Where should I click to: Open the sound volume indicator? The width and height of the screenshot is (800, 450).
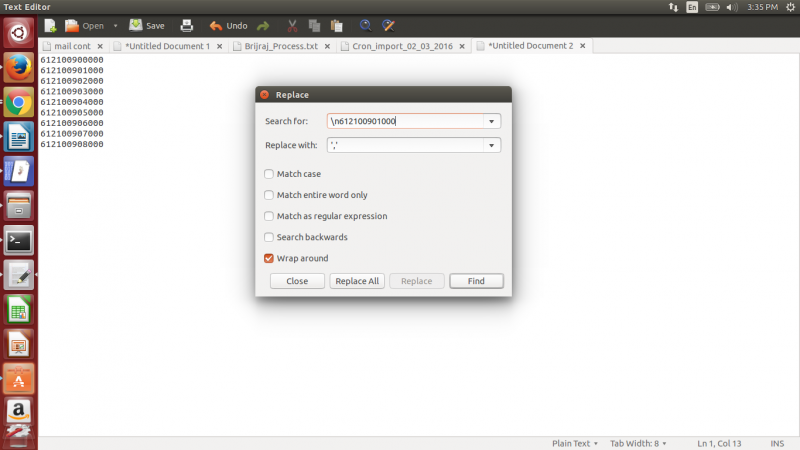[x=732, y=7]
